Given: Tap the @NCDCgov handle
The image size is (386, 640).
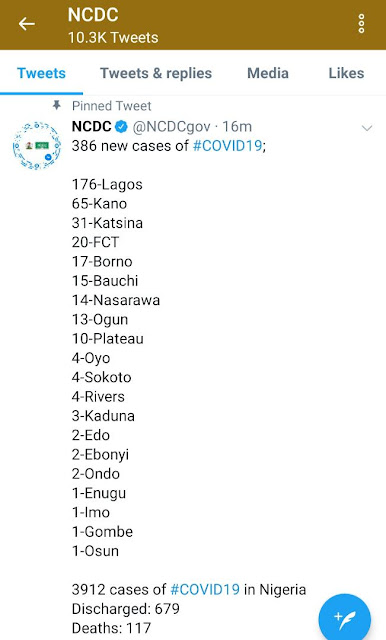Looking at the screenshot, I should (x=171, y=127).
